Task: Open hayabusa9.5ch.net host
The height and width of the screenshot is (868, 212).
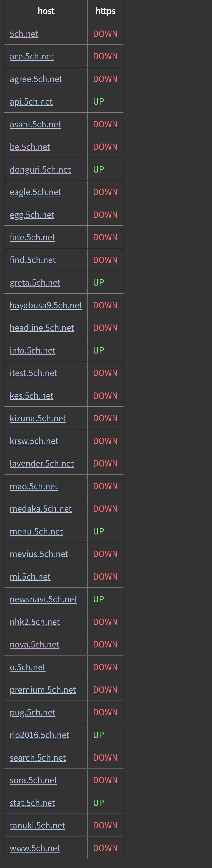Action: pyautogui.click(x=46, y=305)
